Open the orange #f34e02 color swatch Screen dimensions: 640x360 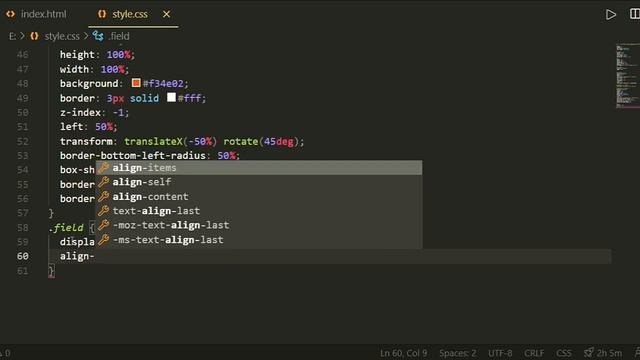tap(136, 83)
